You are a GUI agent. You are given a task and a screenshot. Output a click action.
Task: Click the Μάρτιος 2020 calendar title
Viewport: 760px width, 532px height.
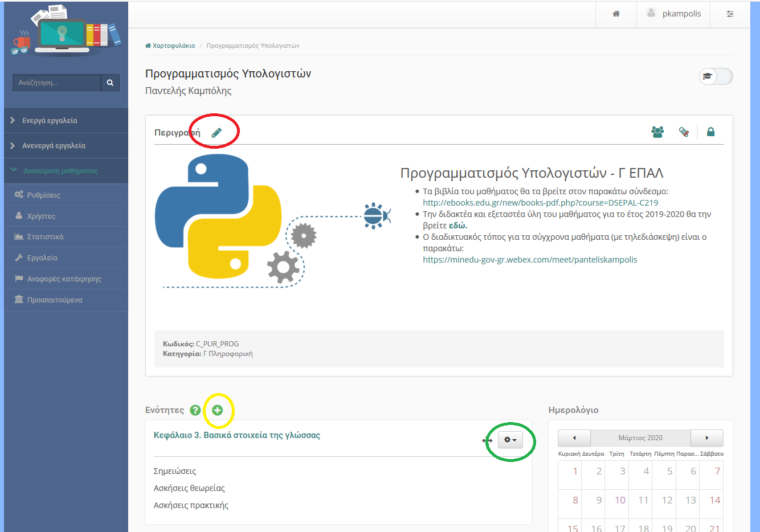[640, 438]
